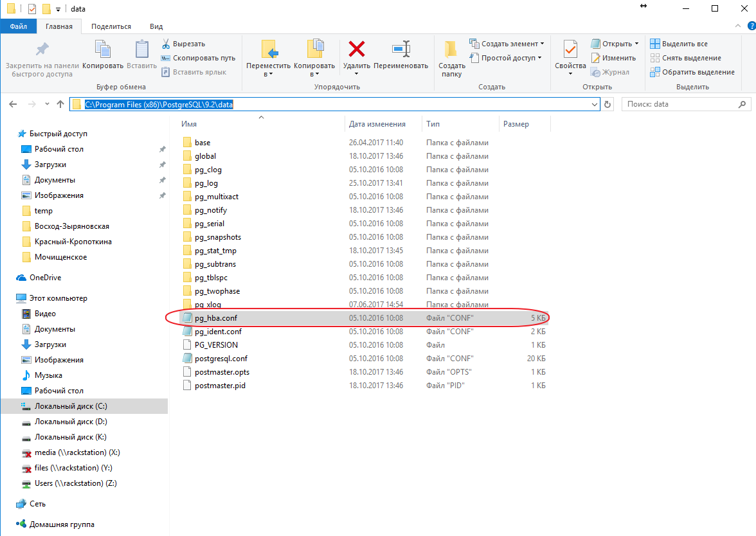Pin to Quick Access panel icon
The image size is (756, 536).
[x=42, y=49]
